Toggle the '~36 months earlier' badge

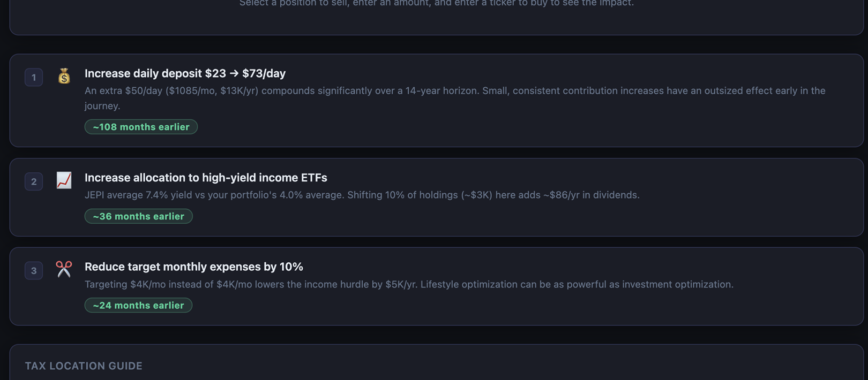tap(138, 216)
